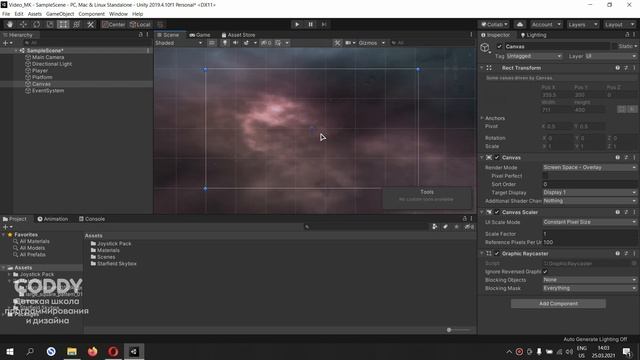
Task: Open the Shaded draw mode dropdown
Action: point(179,43)
